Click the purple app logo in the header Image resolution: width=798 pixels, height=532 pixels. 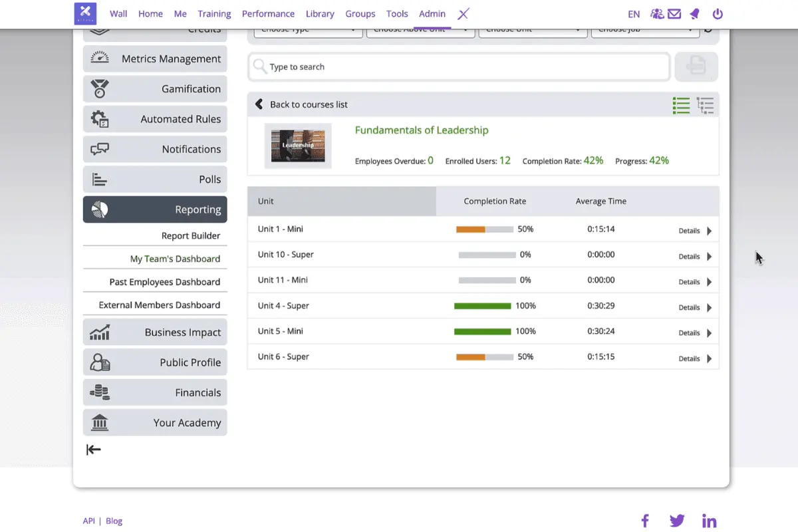(x=85, y=13)
